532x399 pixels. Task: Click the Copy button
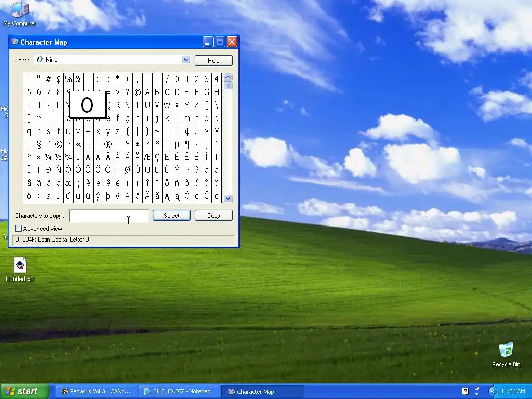(x=214, y=216)
